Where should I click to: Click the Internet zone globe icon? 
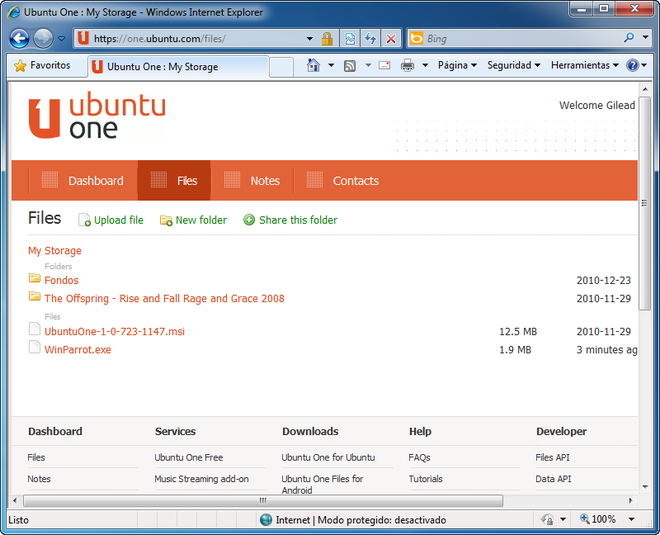click(x=266, y=520)
